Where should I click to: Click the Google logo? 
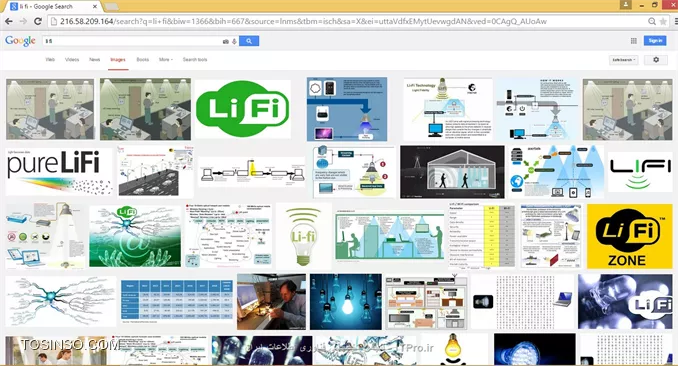[x=20, y=41]
